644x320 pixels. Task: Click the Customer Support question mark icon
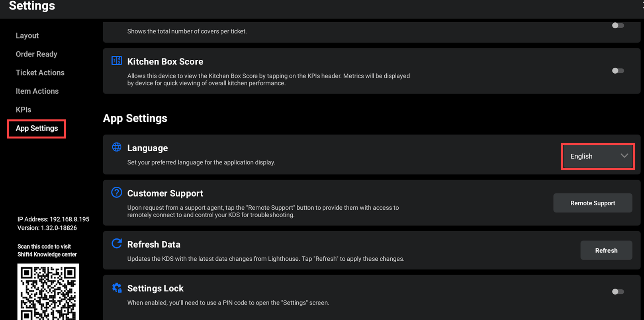[x=117, y=193]
